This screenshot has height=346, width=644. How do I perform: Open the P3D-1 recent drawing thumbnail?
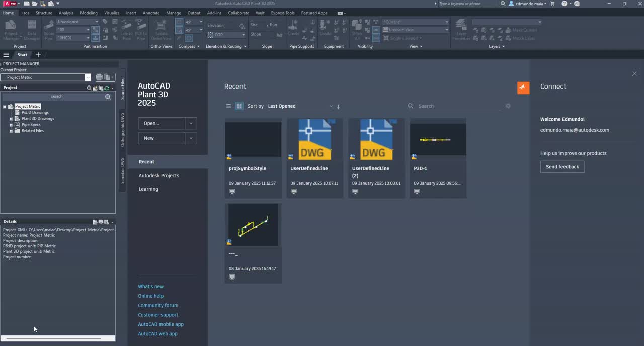coord(438,139)
